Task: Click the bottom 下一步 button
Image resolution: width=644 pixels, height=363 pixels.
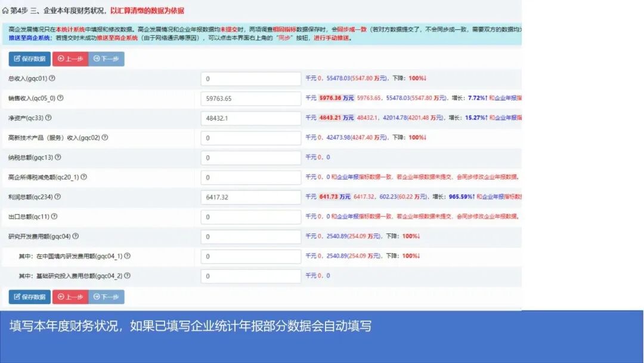Action: tap(106, 296)
